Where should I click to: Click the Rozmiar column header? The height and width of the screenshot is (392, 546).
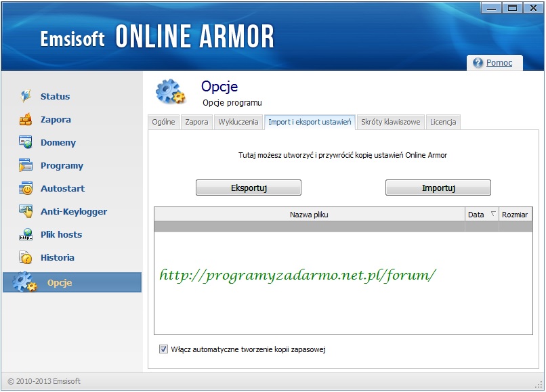point(515,215)
